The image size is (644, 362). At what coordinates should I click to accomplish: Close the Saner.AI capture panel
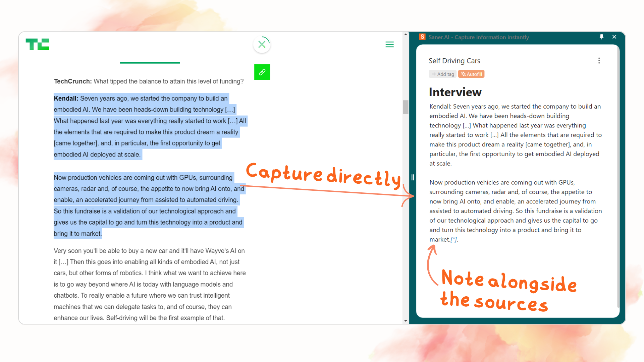614,37
